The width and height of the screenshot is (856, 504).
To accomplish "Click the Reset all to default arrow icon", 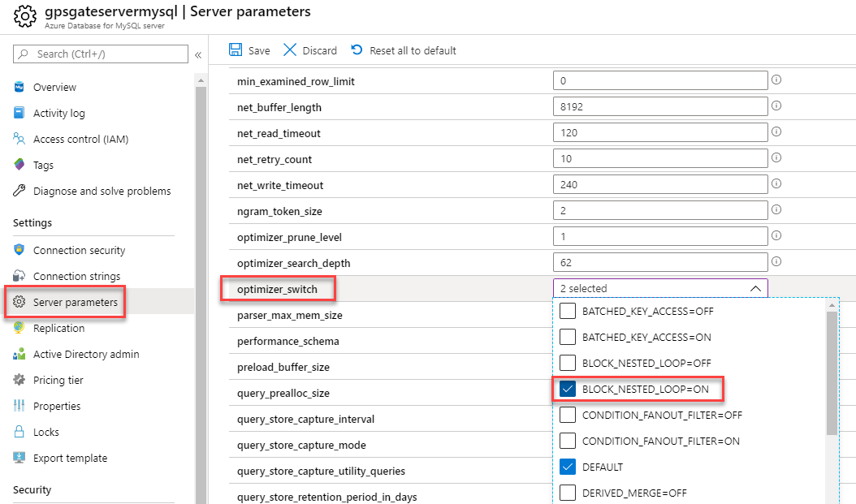I will tap(357, 50).
